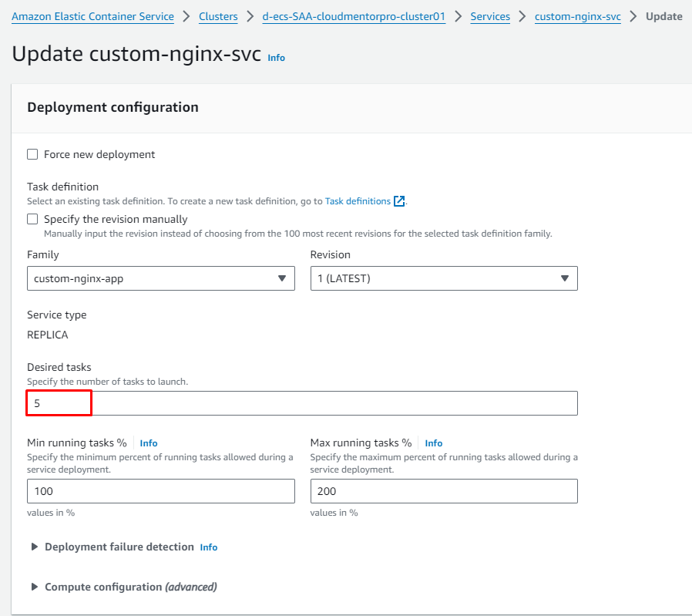Click Info next to Update custom-nginx-svc title
692x616 pixels.
pos(277,58)
